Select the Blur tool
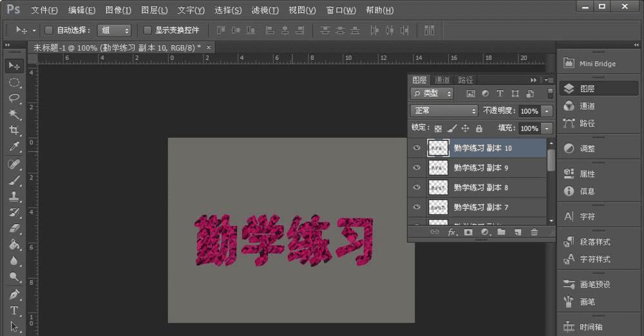This screenshot has height=336, width=644. point(14,261)
